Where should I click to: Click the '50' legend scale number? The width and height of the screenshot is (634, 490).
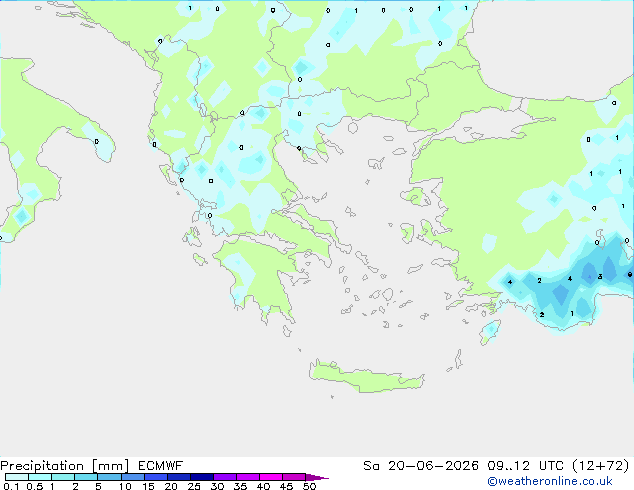click(x=309, y=486)
